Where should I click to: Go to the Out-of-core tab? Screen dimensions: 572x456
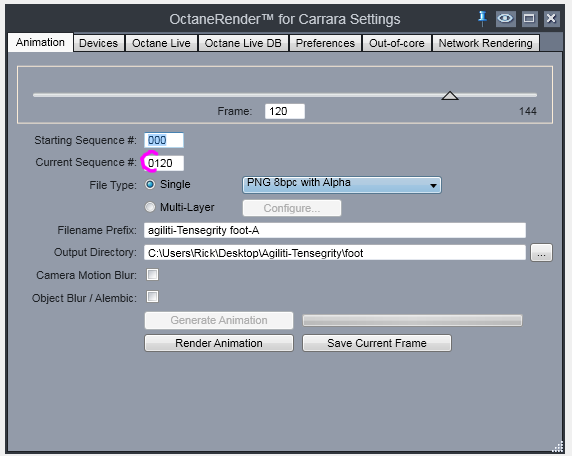point(397,43)
